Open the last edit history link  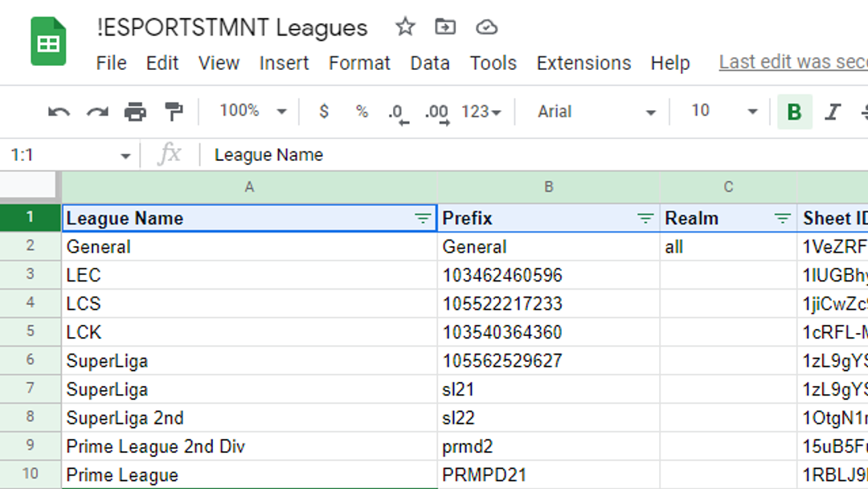(x=792, y=63)
